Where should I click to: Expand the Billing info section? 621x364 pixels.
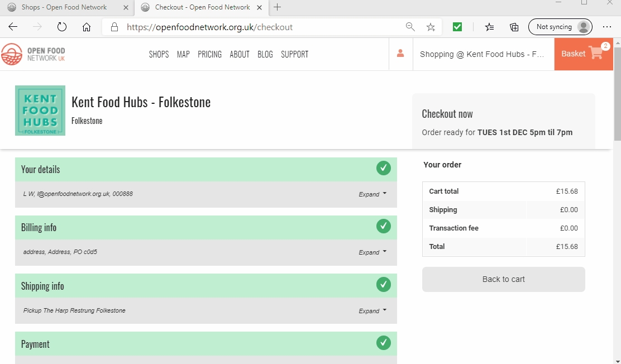point(372,252)
